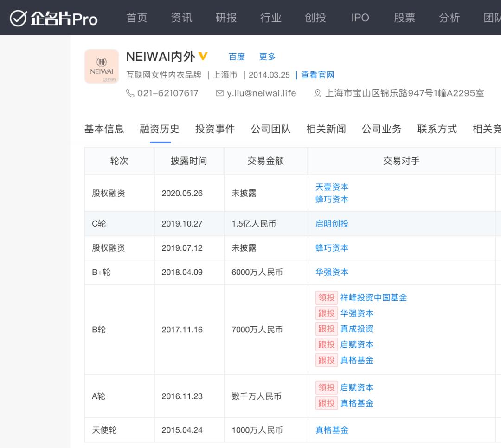Click the 企名片Pro logo
This screenshot has width=501, height=448.
click(x=54, y=18)
